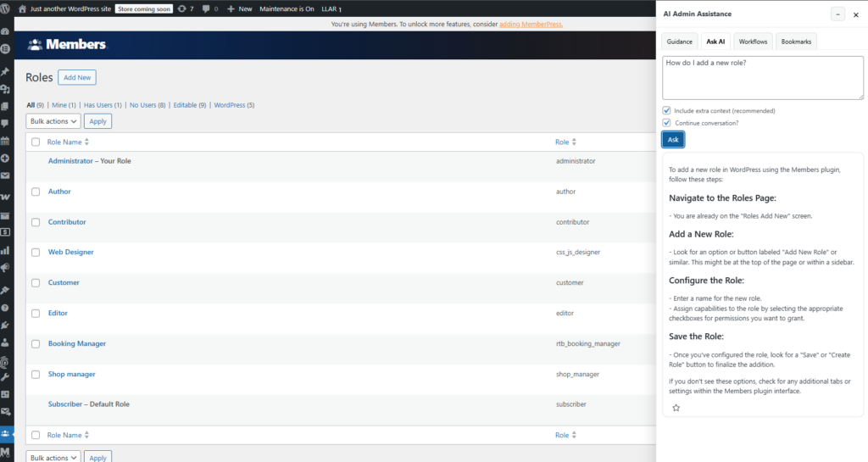Open Dashboard icon in the sidebar
This screenshot has width=868, height=462.
(x=5, y=31)
